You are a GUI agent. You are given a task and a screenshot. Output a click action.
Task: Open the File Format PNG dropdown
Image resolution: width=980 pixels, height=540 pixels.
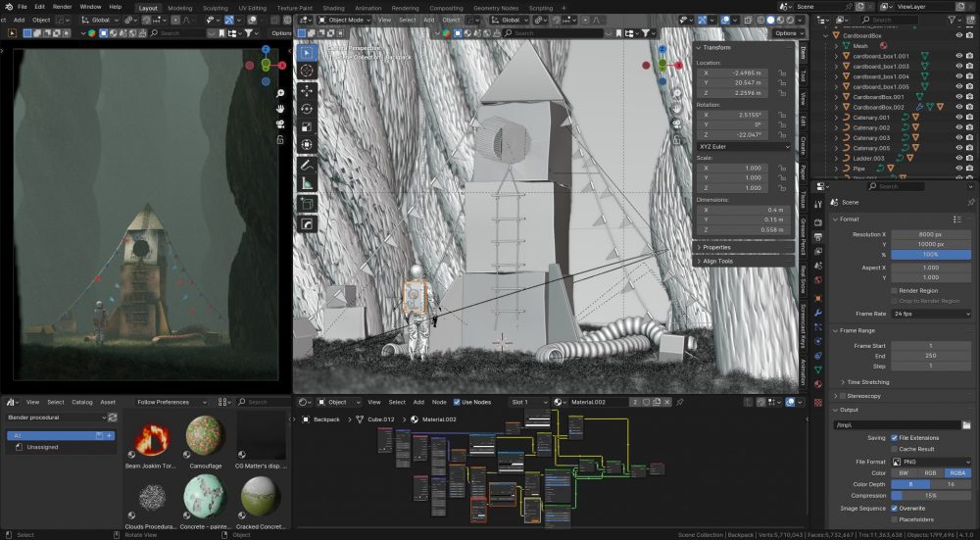[931, 462]
